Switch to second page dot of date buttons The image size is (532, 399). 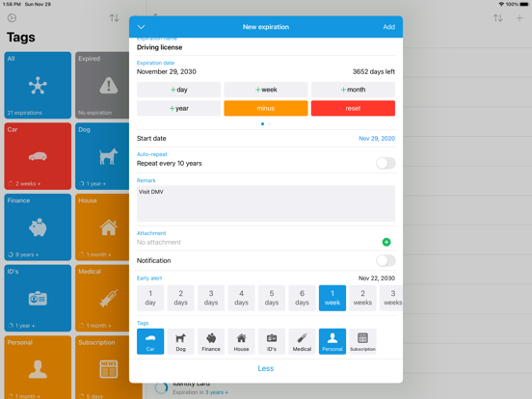click(x=270, y=123)
